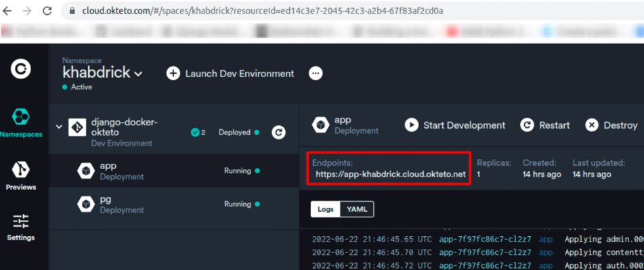Click pod name on the 21:46:45.70 log line
The width and height of the screenshot is (644, 270).
pos(485,252)
